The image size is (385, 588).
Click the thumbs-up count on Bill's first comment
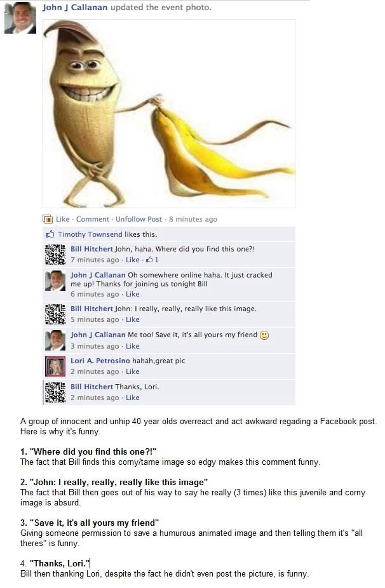coord(152,260)
